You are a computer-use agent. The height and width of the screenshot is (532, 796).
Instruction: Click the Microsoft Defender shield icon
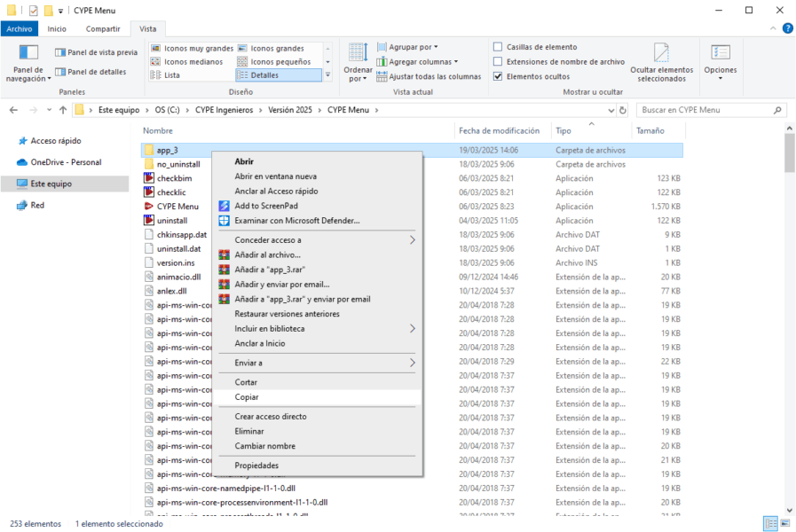click(x=225, y=221)
